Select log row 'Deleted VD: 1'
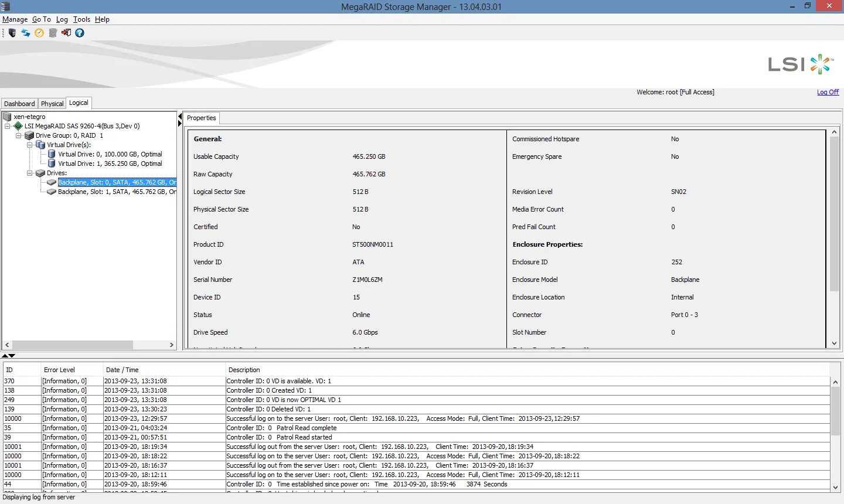This screenshot has height=504, width=844. pyautogui.click(x=417, y=409)
